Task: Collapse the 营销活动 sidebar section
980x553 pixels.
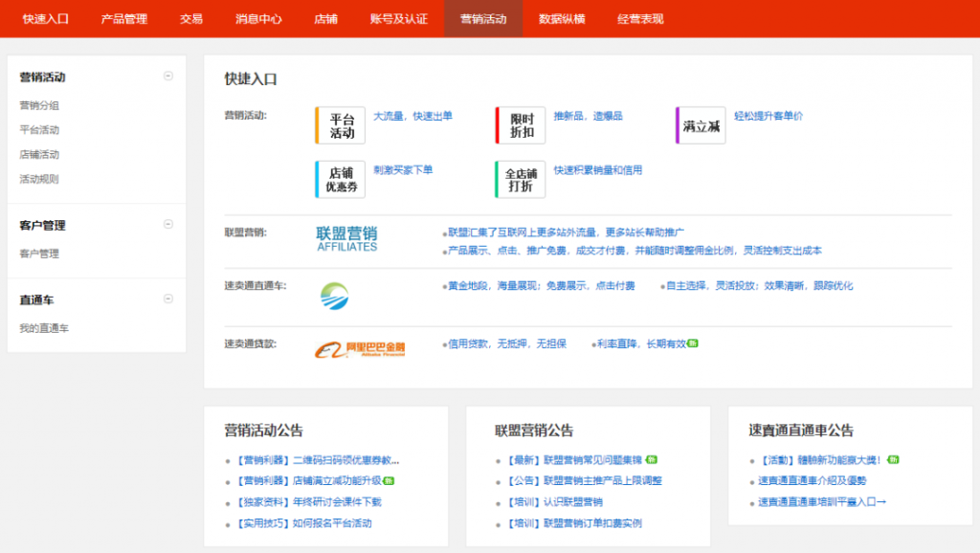Action: pos(168,77)
